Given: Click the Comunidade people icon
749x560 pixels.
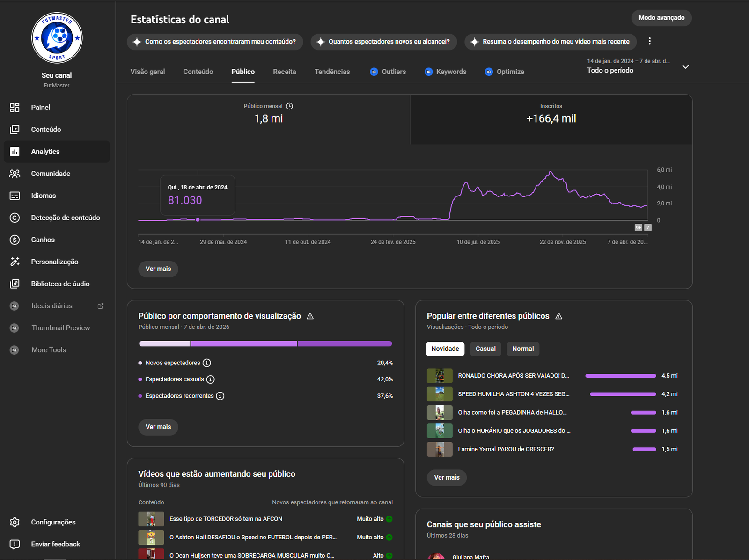Looking at the screenshot, I should [x=15, y=174].
